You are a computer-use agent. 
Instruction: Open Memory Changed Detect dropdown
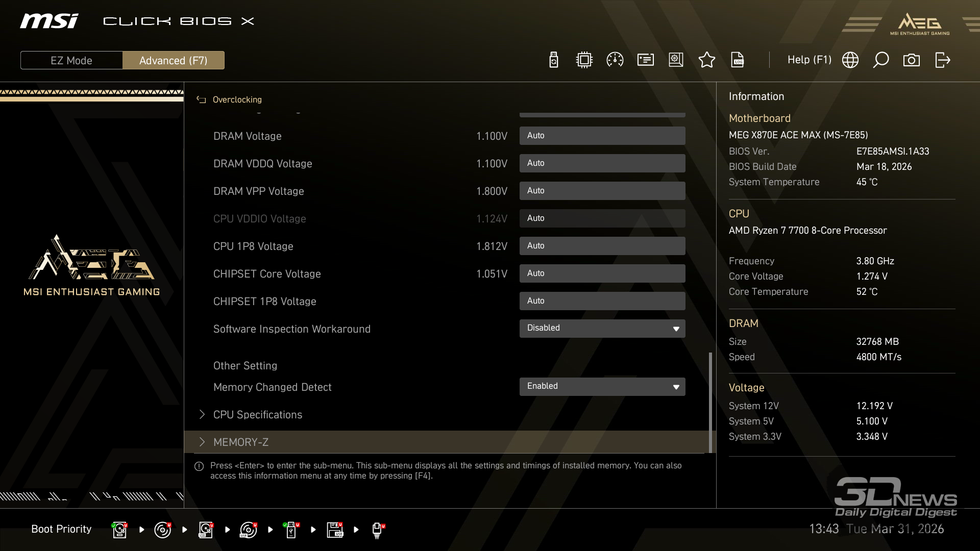602,386
